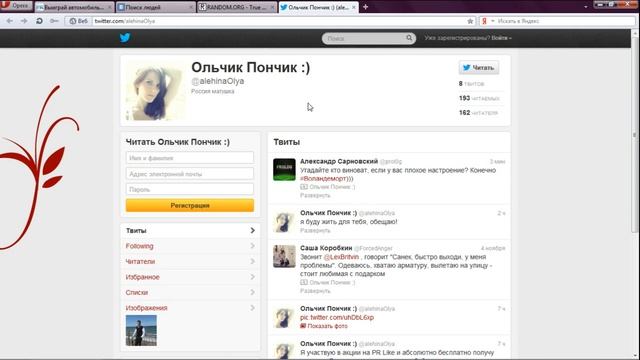Focus the address bar showing twitter.com/alehinaOlya
The width and height of the screenshot is (640, 360).
point(279,21)
